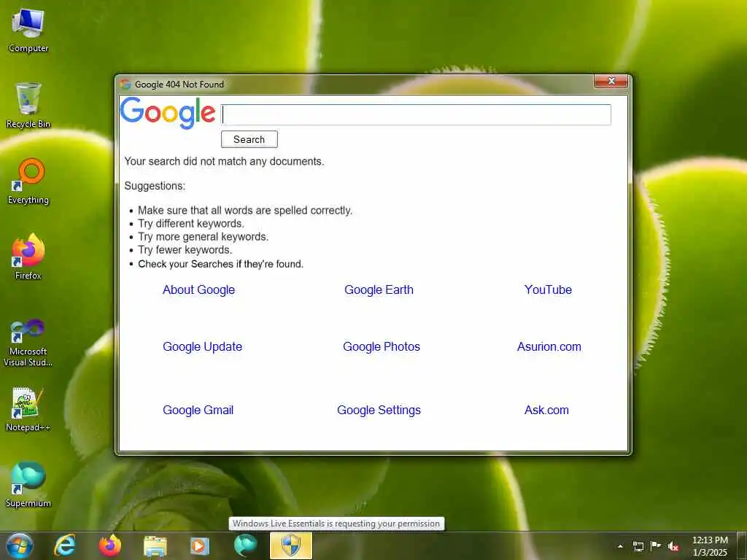The image size is (747, 560).
Task: Open the Ask.com link
Action: [x=546, y=410]
